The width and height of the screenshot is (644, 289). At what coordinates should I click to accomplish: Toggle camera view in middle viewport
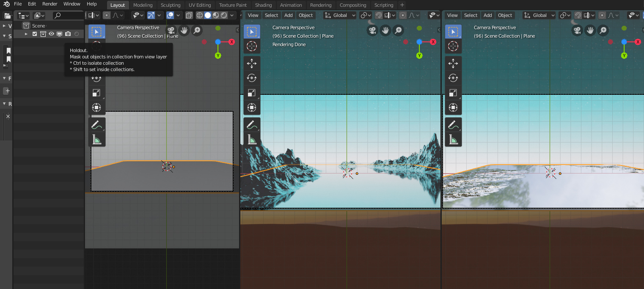click(x=372, y=30)
